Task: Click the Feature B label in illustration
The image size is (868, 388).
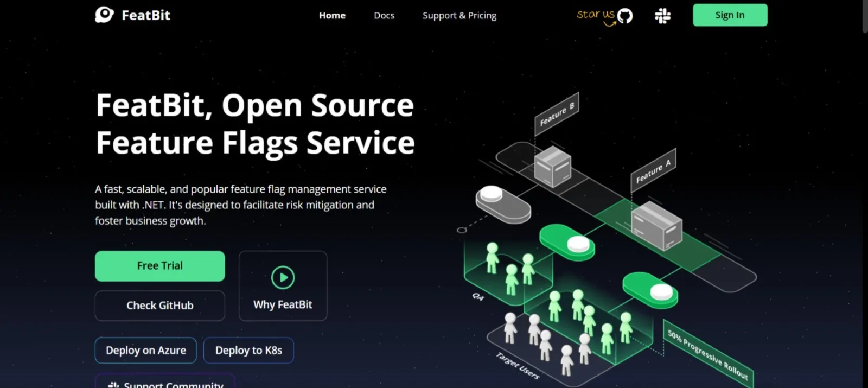Action: point(557,113)
